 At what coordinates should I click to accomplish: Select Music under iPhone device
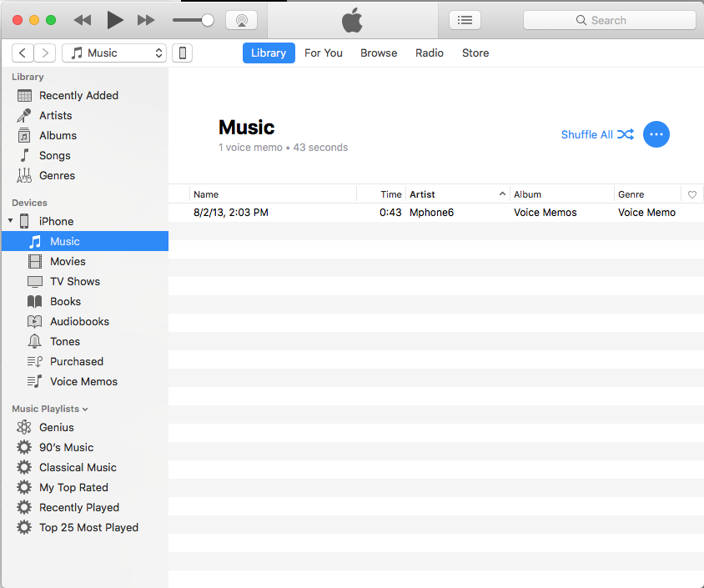pos(85,241)
